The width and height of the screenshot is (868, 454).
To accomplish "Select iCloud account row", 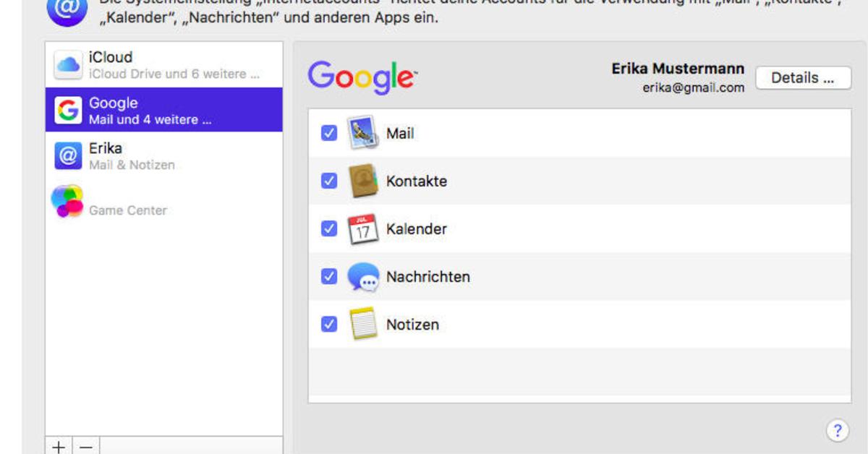I will pos(164,65).
